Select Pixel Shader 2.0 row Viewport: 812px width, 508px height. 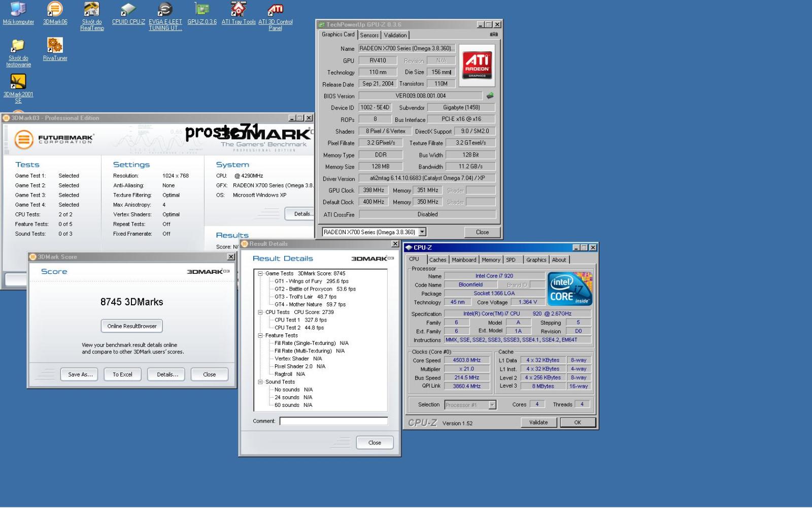[x=300, y=366]
